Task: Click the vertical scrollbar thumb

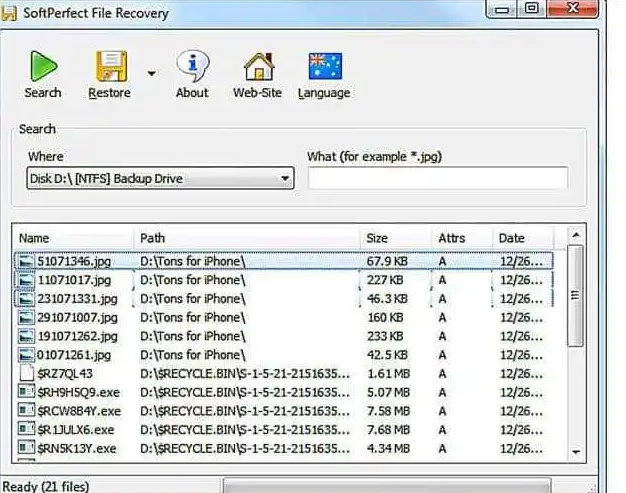Action: (x=575, y=296)
